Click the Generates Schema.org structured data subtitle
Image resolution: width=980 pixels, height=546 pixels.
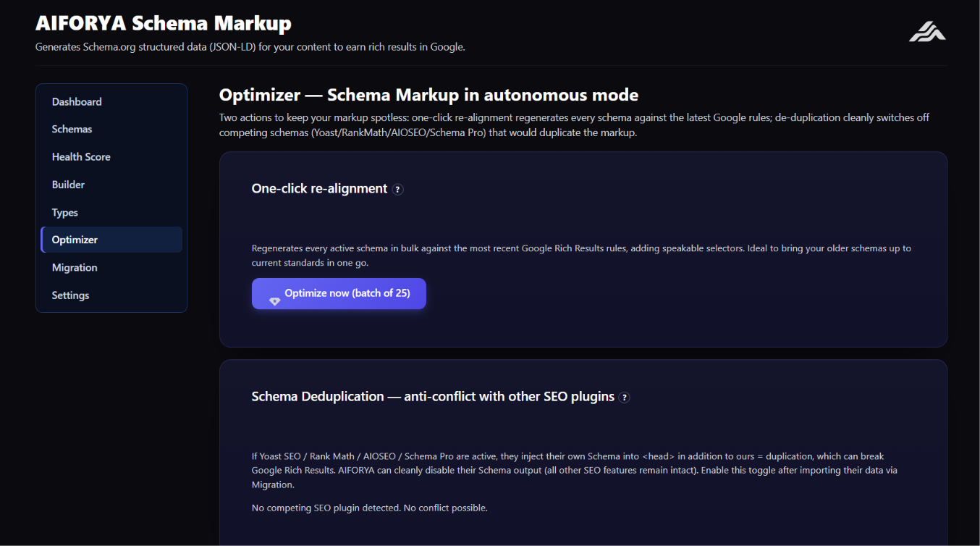[250, 47]
